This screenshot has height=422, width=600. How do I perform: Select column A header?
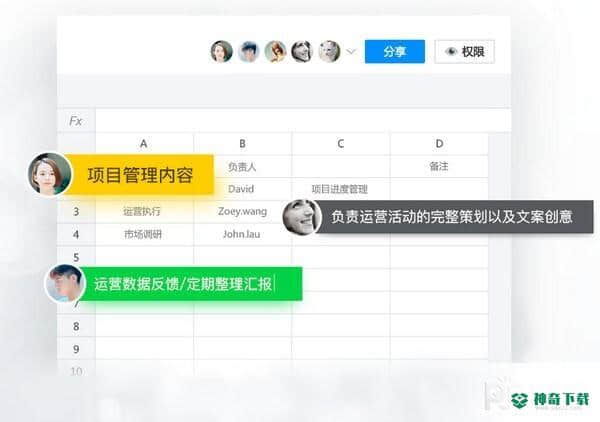pos(144,144)
